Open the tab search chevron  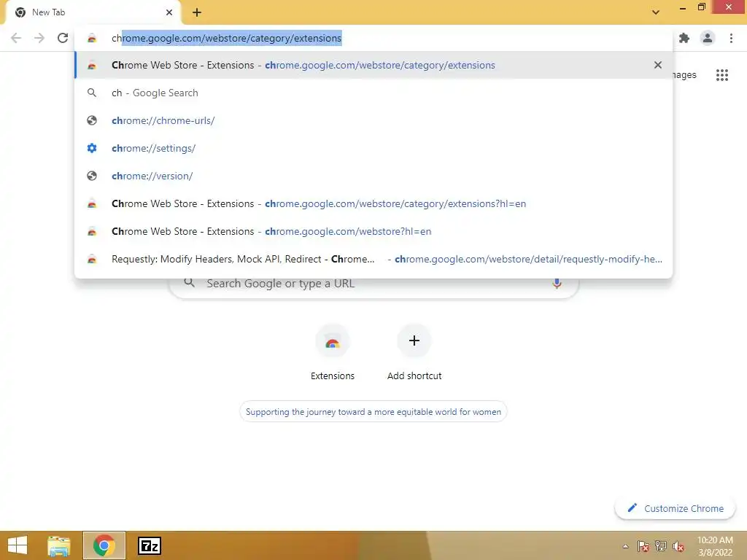point(656,12)
